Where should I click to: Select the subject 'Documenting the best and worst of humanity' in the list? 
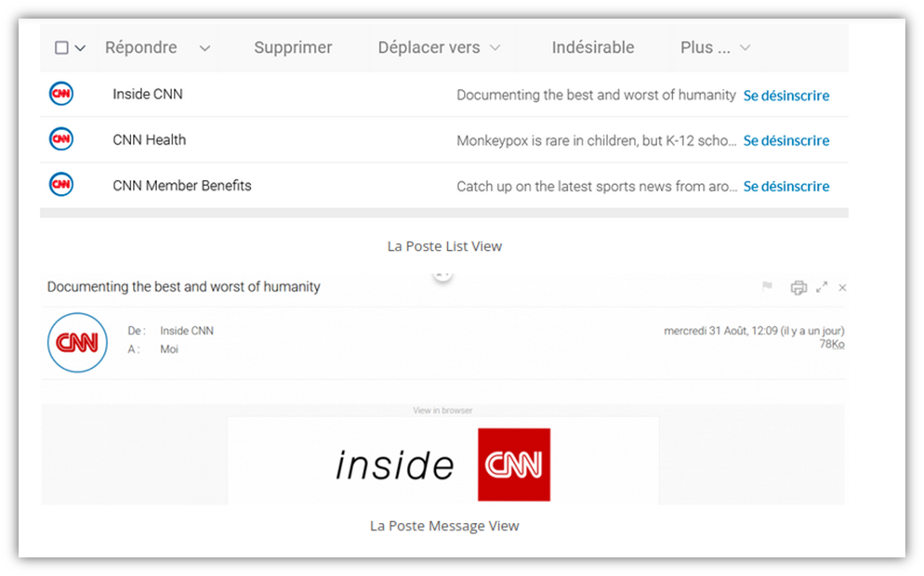597,95
